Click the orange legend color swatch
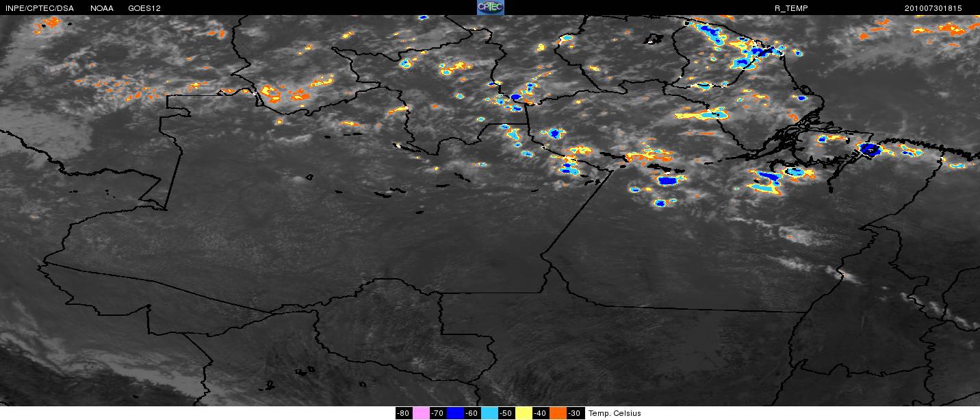 point(558,413)
